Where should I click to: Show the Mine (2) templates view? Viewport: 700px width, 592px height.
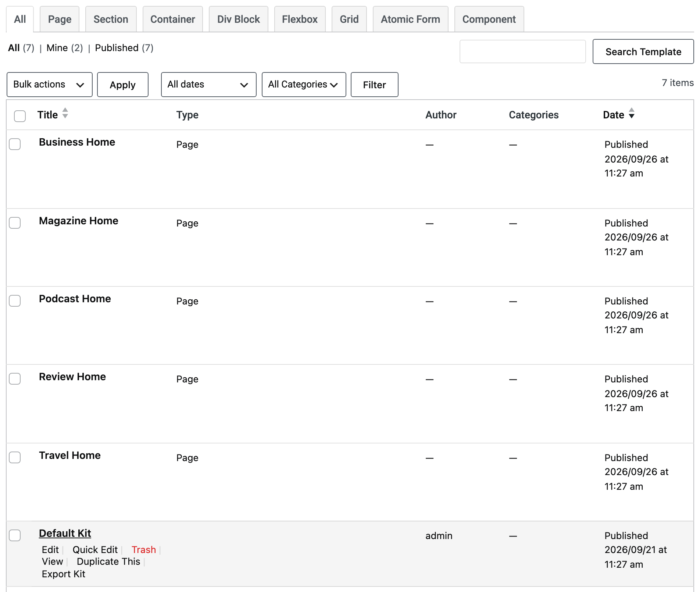tap(65, 48)
